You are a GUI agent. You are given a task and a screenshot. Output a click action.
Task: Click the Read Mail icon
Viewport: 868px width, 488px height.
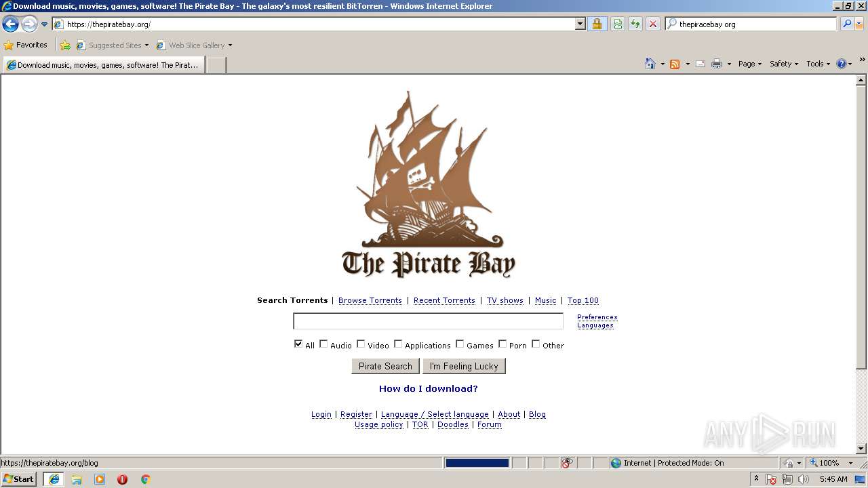pyautogui.click(x=701, y=64)
